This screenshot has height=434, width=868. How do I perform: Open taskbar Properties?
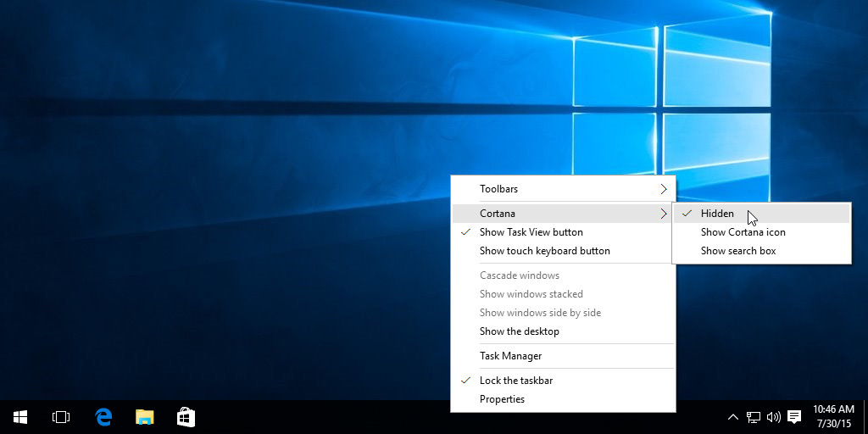tap(564, 399)
